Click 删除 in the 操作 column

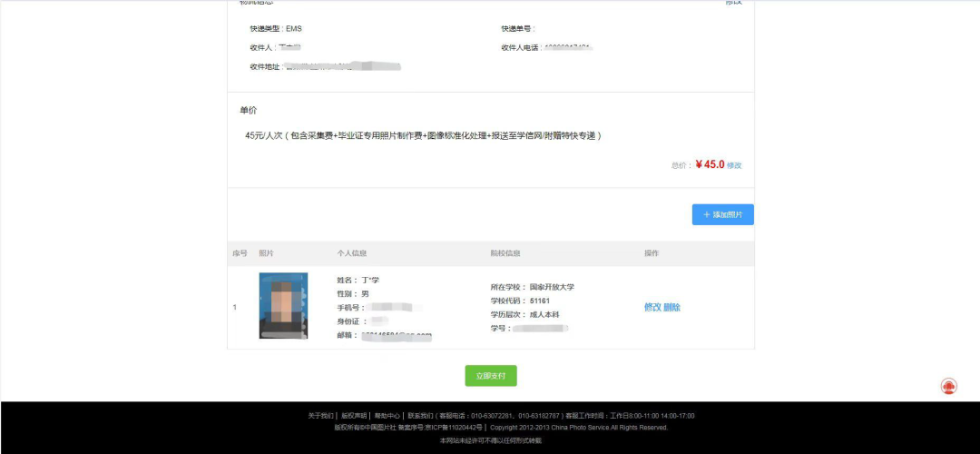click(x=671, y=307)
